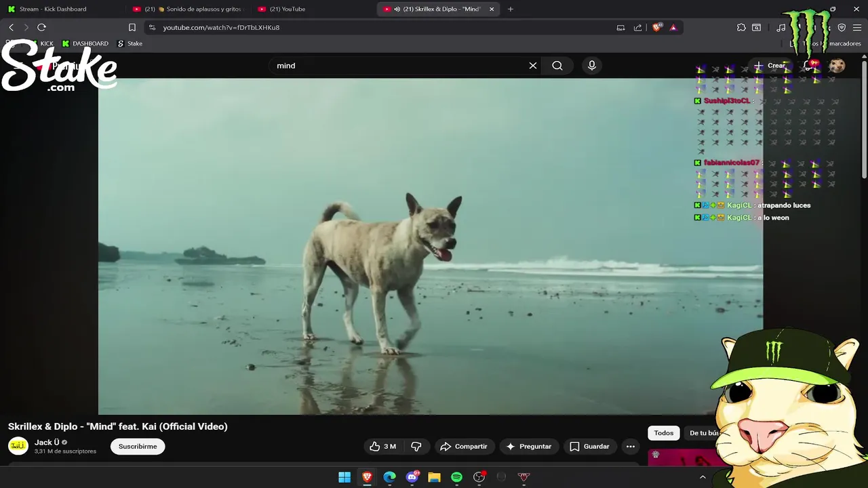868x488 pixels.
Task: Click the share page icon in address bar
Action: pos(637,27)
